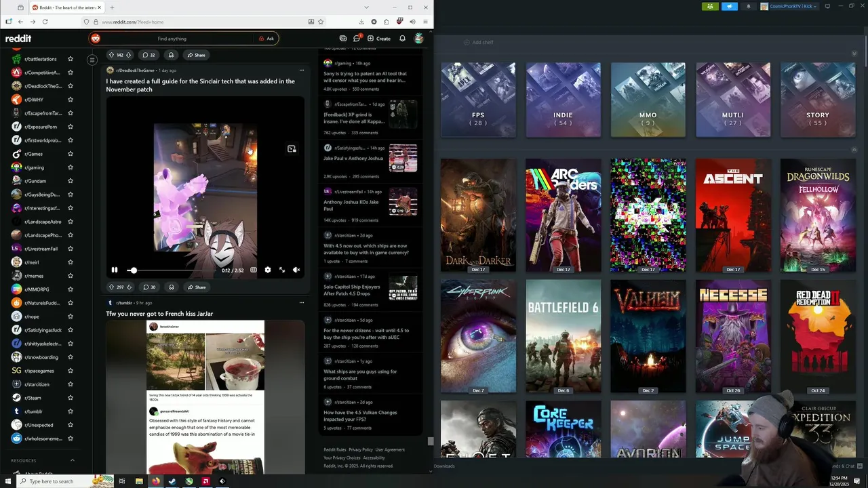Screen dimensions: 868x488
Task: Click Create post button
Action: click(379, 39)
